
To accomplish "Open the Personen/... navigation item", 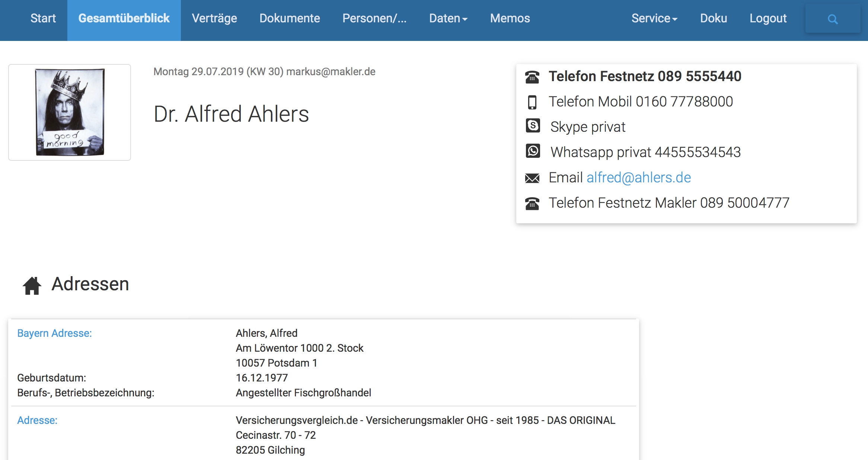I will (x=374, y=19).
